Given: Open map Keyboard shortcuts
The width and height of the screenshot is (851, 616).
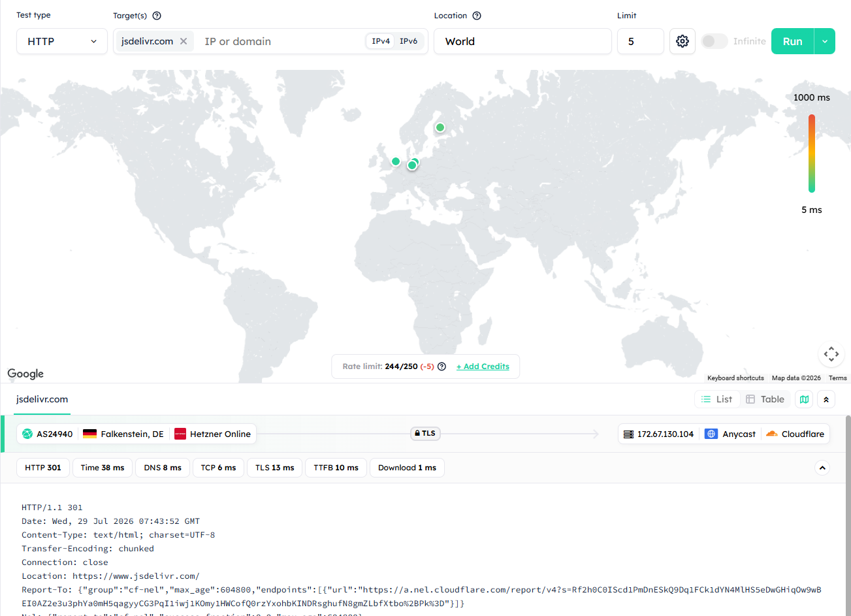Looking at the screenshot, I should tap(735, 378).
